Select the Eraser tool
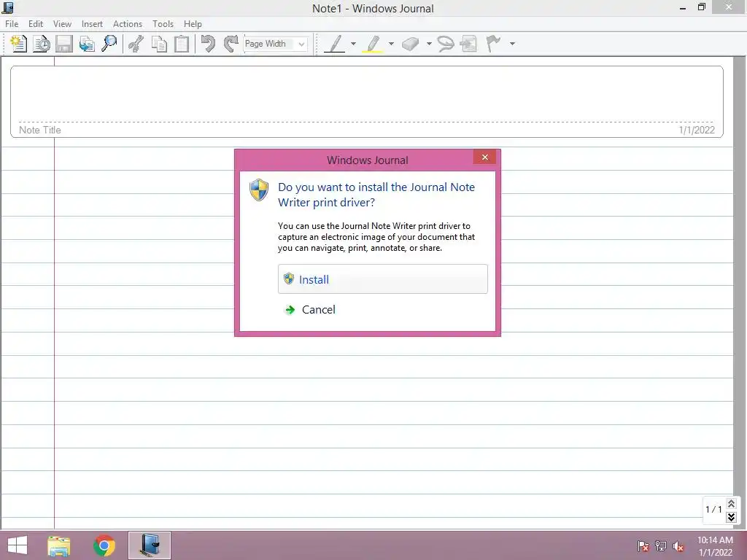The image size is (747, 560). coord(410,44)
